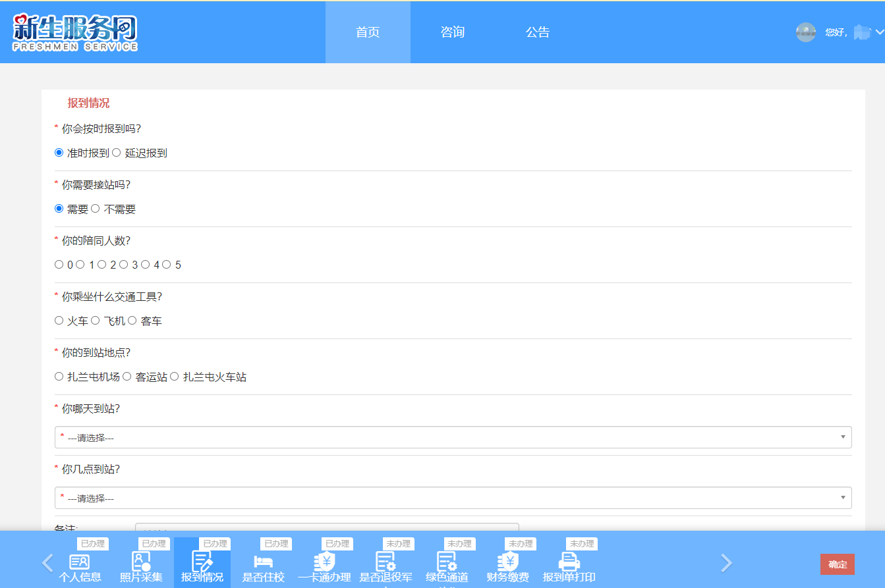Choose 客车 as transportation
This screenshot has height=588, width=885.
click(132, 321)
